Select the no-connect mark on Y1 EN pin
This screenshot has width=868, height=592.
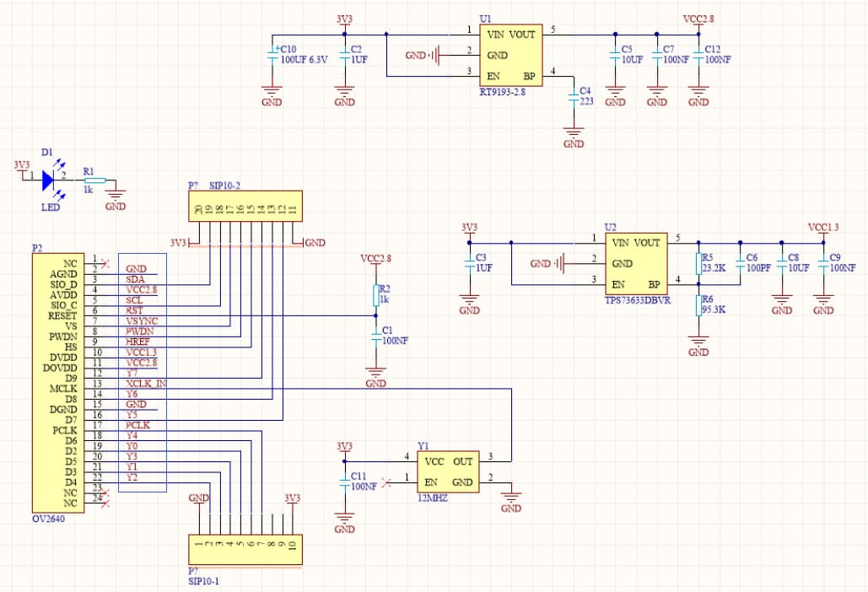point(386,482)
